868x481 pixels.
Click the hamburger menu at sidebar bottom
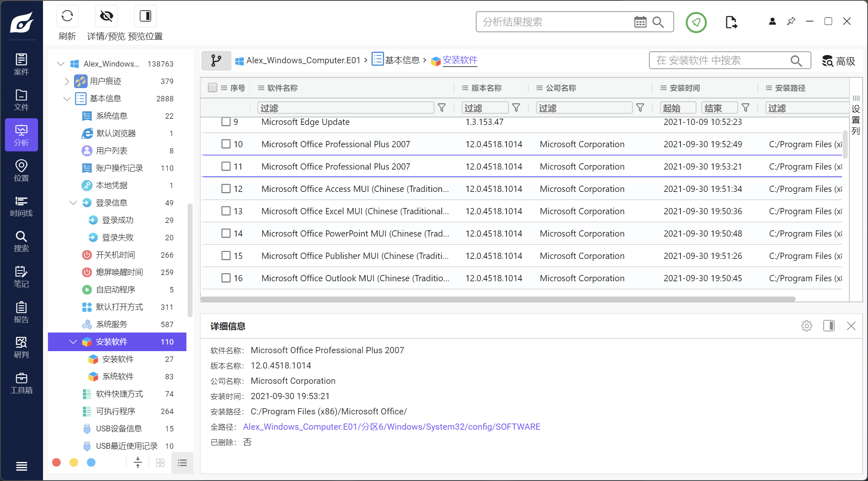pyautogui.click(x=21, y=467)
